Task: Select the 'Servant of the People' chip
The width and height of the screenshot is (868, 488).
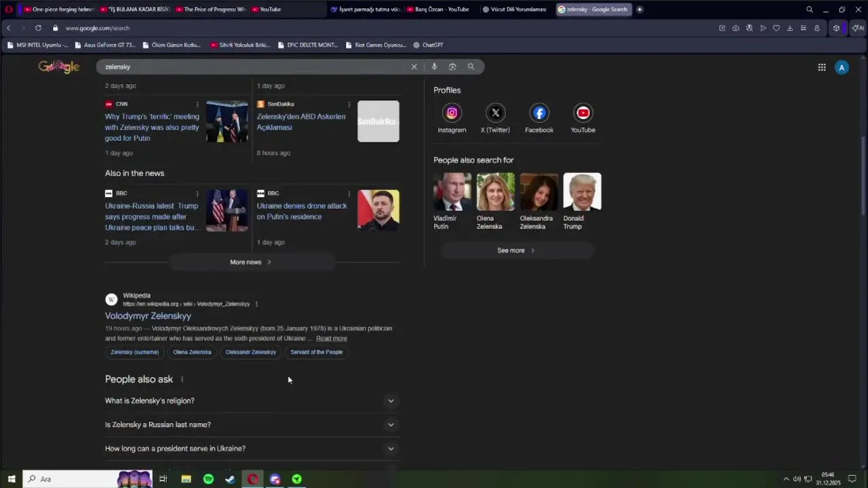Action: [x=317, y=352]
